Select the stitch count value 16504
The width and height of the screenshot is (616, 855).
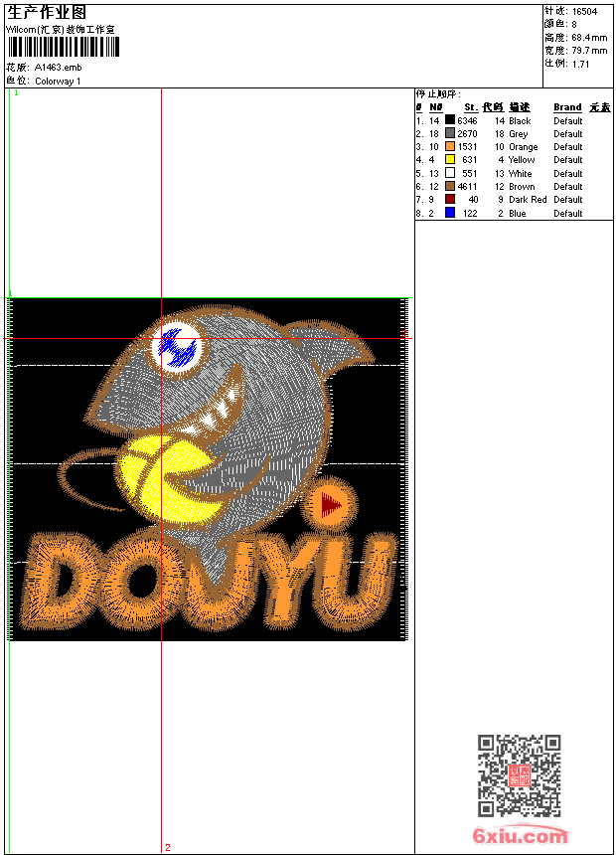click(584, 12)
